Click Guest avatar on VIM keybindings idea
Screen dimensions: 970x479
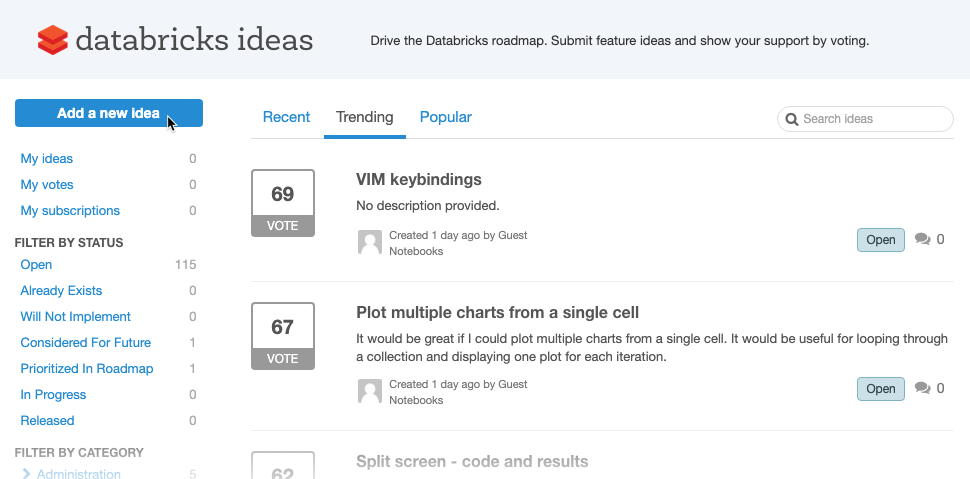coord(370,243)
